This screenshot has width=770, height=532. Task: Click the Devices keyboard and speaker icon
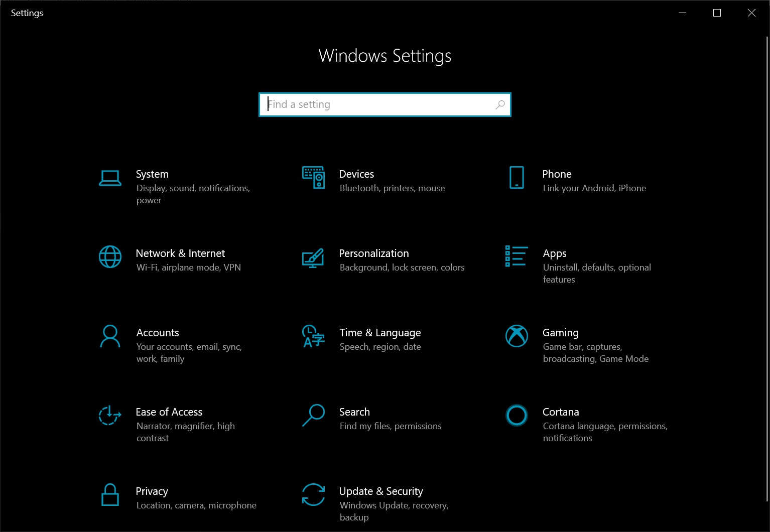click(314, 178)
